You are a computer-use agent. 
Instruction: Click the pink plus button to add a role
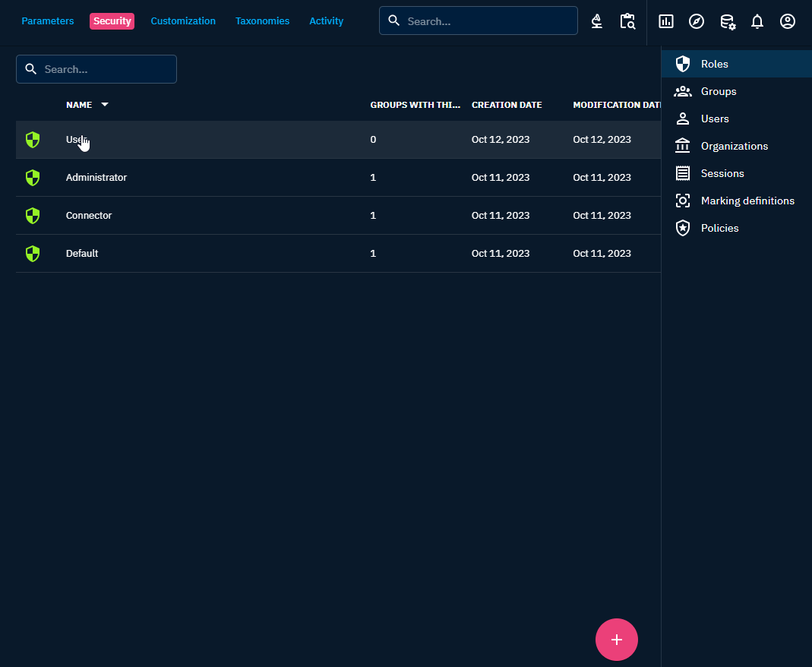click(x=616, y=640)
